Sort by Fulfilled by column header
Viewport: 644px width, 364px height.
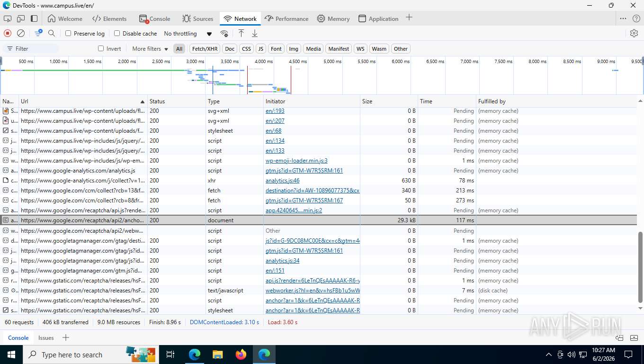click(556, 101)
